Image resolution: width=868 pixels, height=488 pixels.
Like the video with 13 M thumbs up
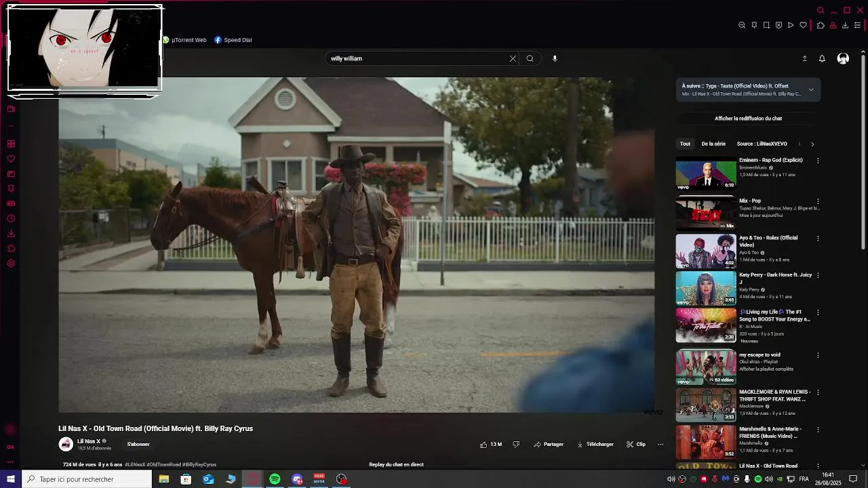(x=491, y=445)
